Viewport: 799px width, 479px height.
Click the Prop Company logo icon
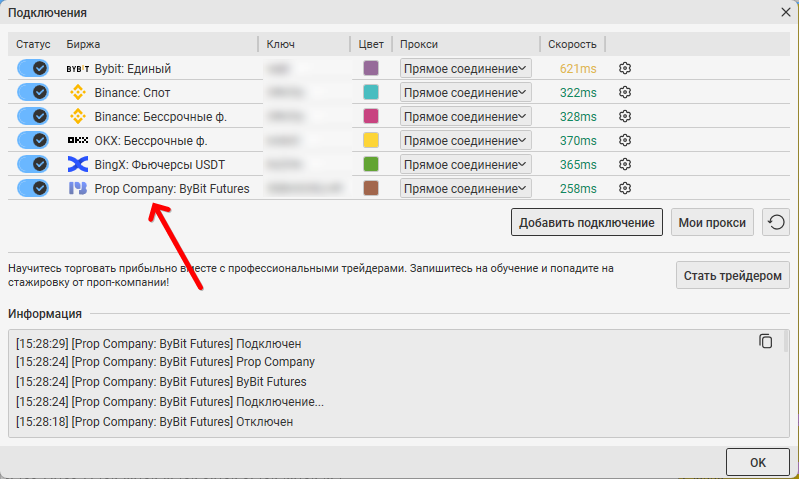(x=78, y=189)
